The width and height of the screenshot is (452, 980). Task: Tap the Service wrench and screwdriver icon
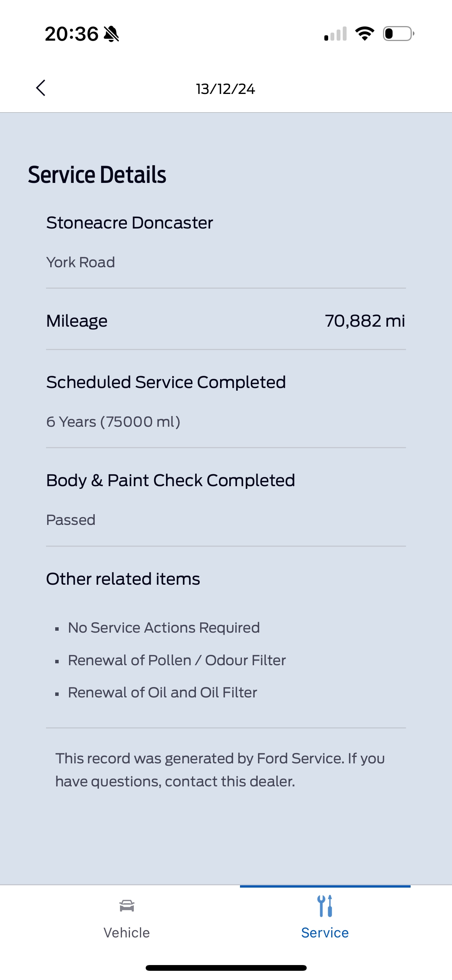pos(325,906)
